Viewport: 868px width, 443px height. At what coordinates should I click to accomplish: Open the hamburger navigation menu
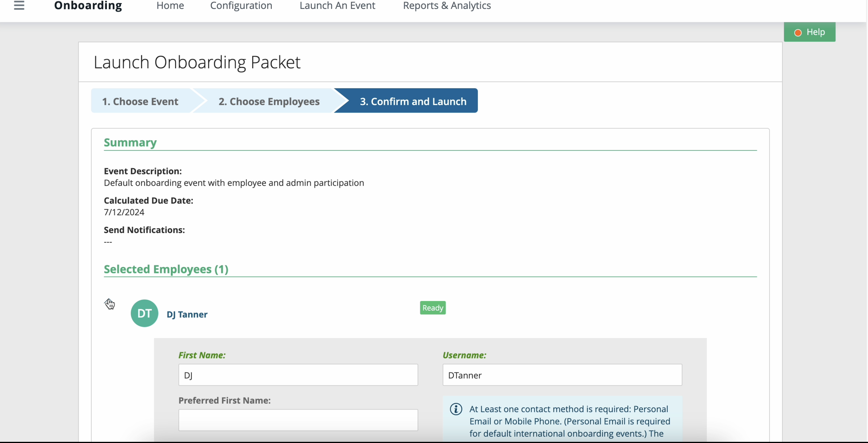pos(19,5)
